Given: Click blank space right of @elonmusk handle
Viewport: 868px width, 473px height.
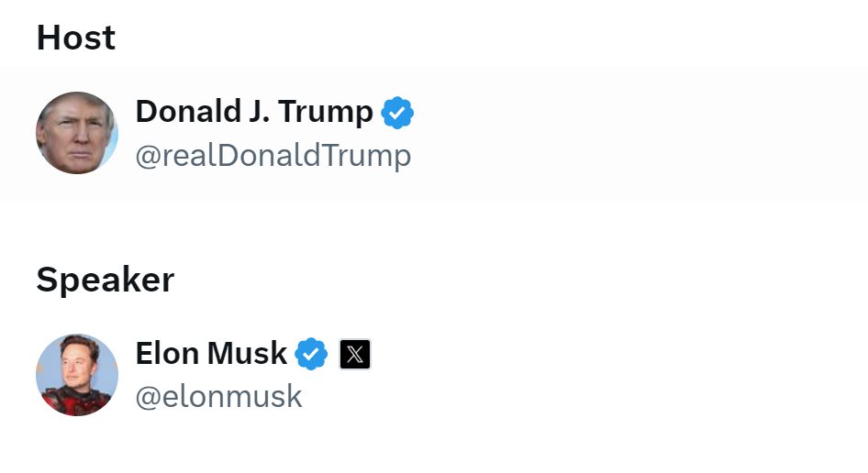Looking at the screenshot, I should click(x=551, y=397).
